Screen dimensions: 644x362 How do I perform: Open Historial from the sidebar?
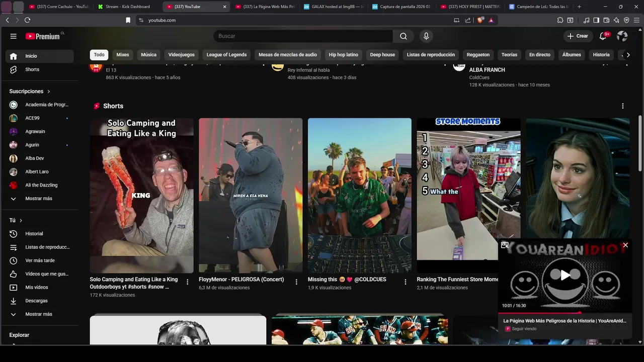click(39, 234)
